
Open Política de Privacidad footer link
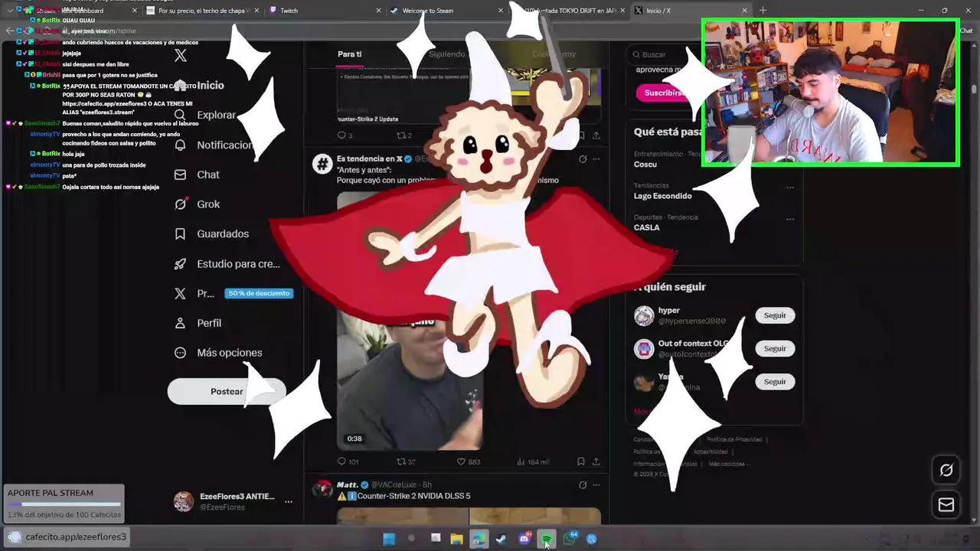[733, 439]
